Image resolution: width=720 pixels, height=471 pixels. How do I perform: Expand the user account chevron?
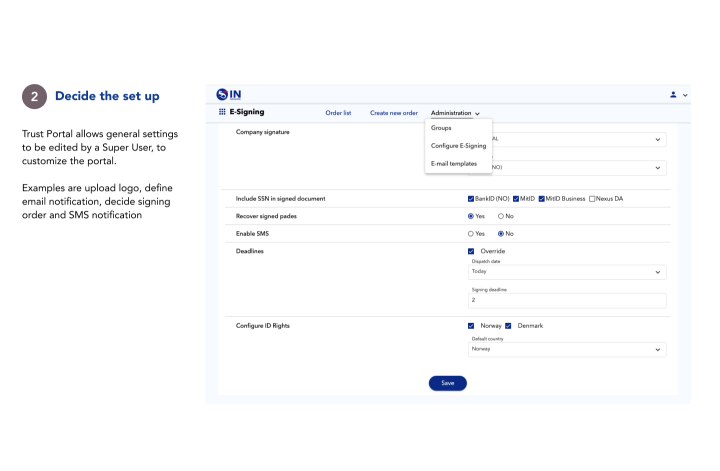pyautogui.click(x=685, y=94)
